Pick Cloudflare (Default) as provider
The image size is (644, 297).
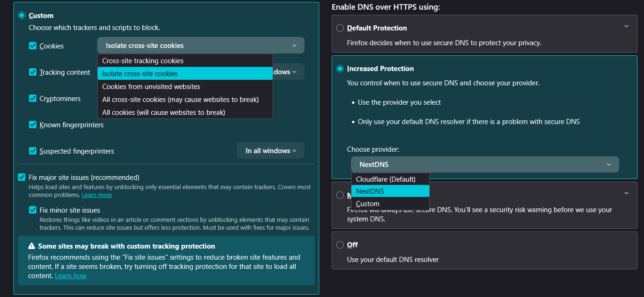(x=386, y=179)
